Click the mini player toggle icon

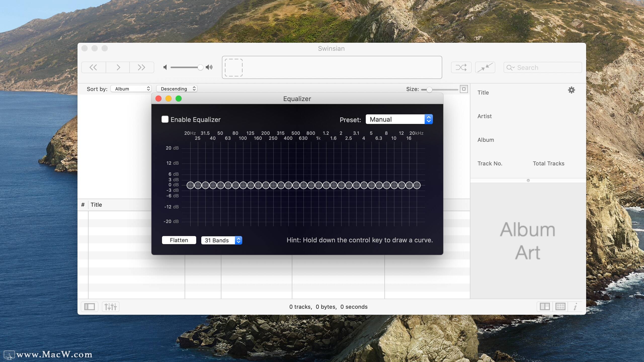click(485, 67)
